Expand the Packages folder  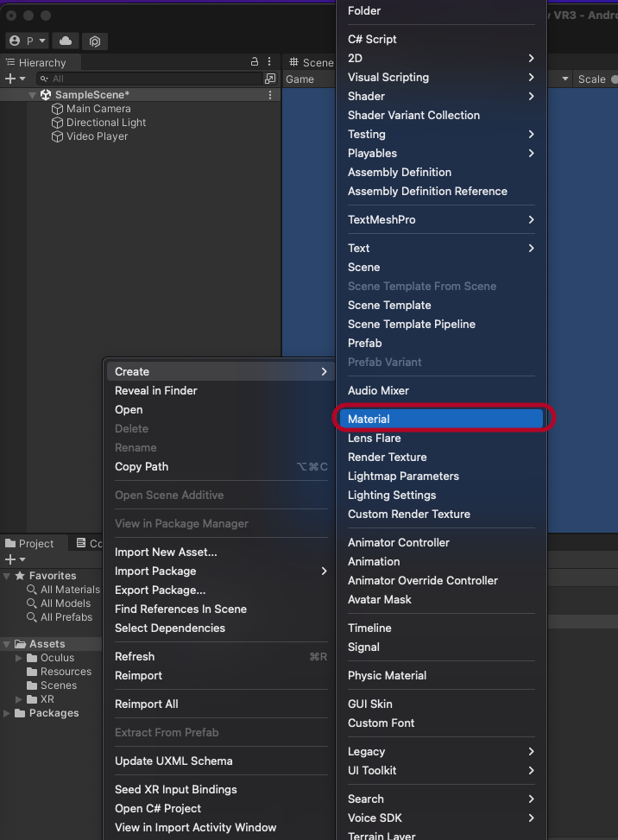click(6, 714)
